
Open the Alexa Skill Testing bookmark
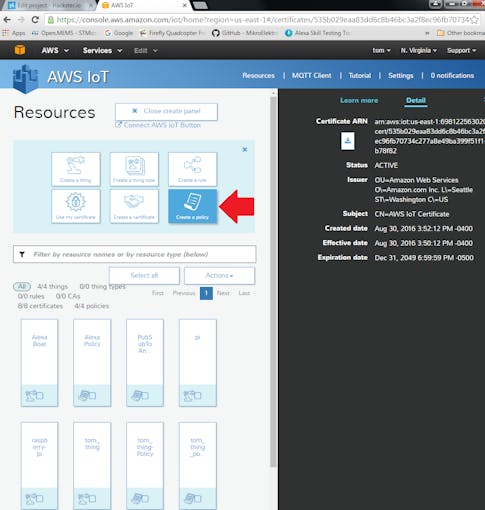click(x=318, y=33)
